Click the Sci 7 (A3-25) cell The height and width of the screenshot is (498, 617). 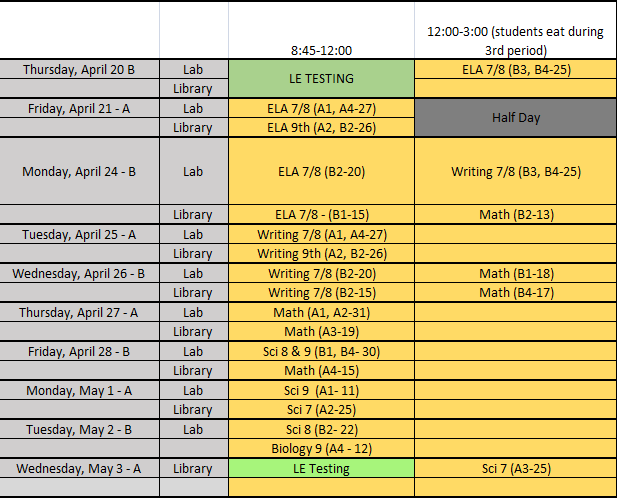click(515, 468)
